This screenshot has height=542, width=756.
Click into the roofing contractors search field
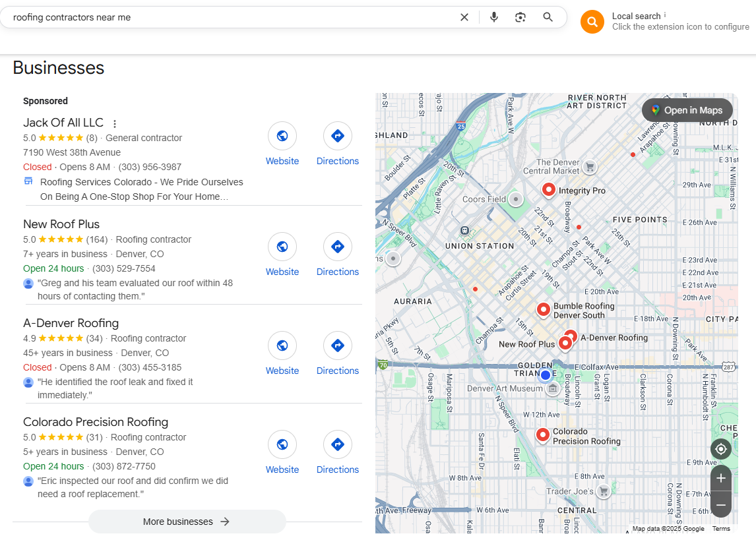coord(232,17)
